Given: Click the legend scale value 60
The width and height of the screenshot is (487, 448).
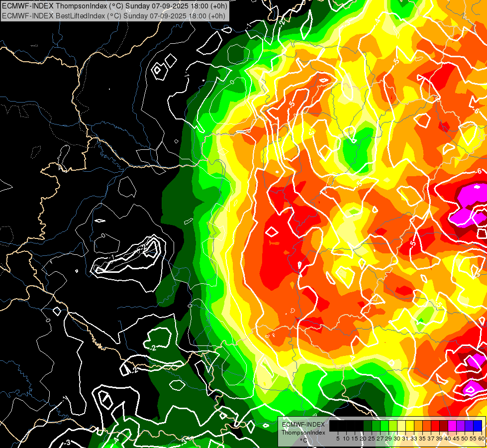Looking at the screenshot, I should [x=481, y=439].
